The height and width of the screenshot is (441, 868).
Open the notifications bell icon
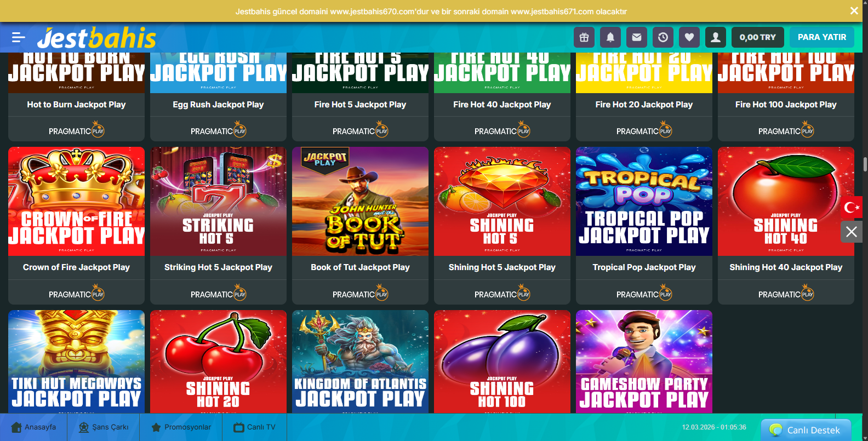point(610,37)
